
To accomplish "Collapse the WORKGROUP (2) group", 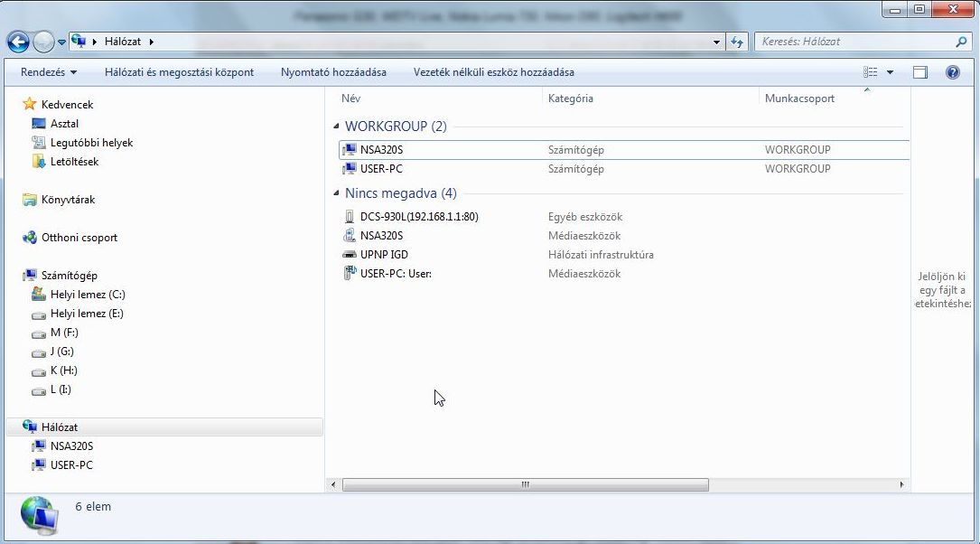I will [336, 127].
